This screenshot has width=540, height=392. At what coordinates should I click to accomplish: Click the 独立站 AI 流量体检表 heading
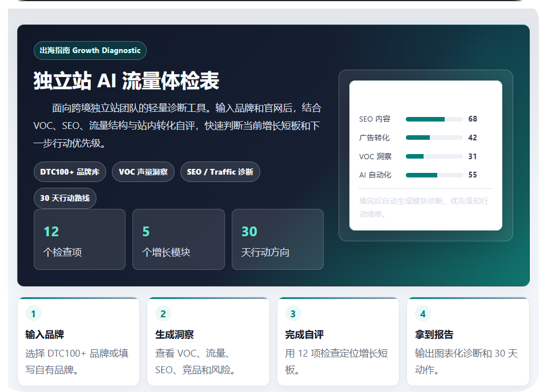(126, 81)
